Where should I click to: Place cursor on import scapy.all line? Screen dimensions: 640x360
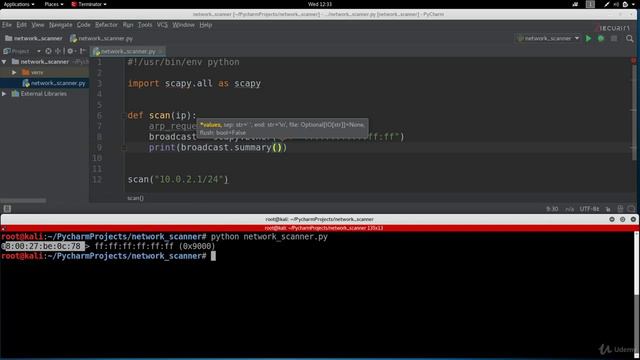coord(194,83)
